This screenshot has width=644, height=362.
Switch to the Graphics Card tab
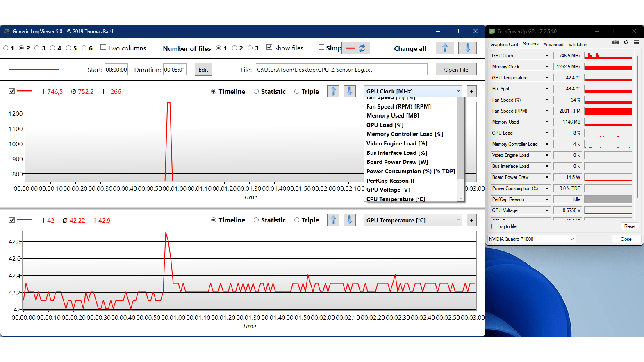504,45
